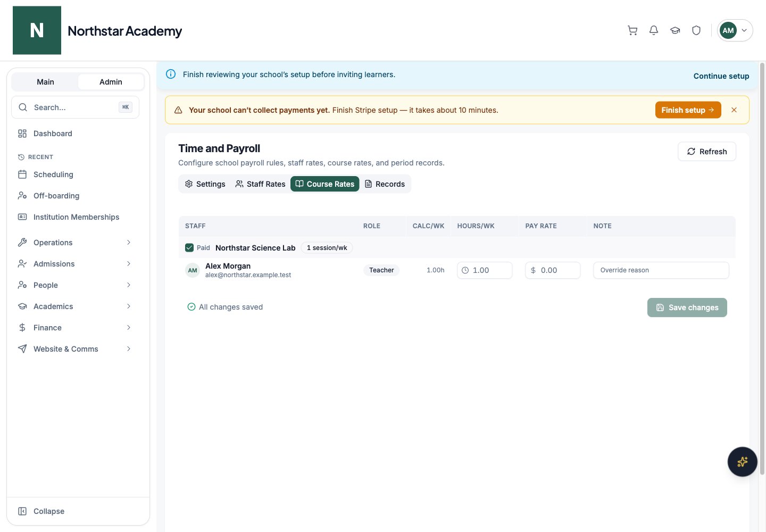Click Alex Morgan's AM avatar in table

click(x=193, y=270)
